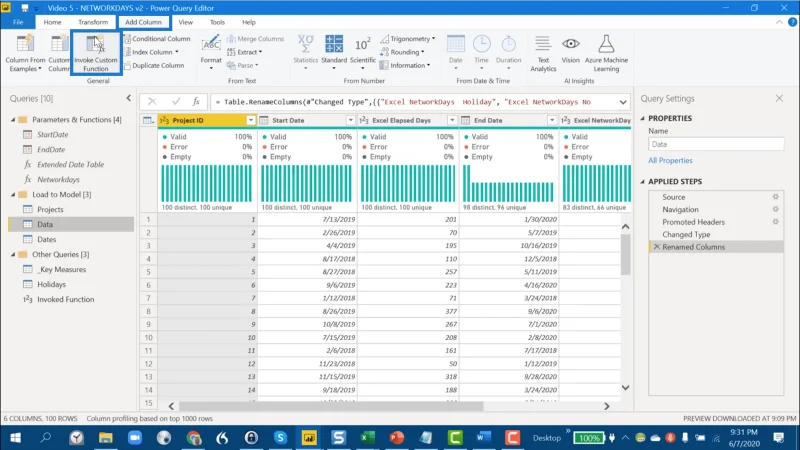The height and width of the screenshot is (450, 800).
Task: Open Vision AI insight
Action: point(570,49)
